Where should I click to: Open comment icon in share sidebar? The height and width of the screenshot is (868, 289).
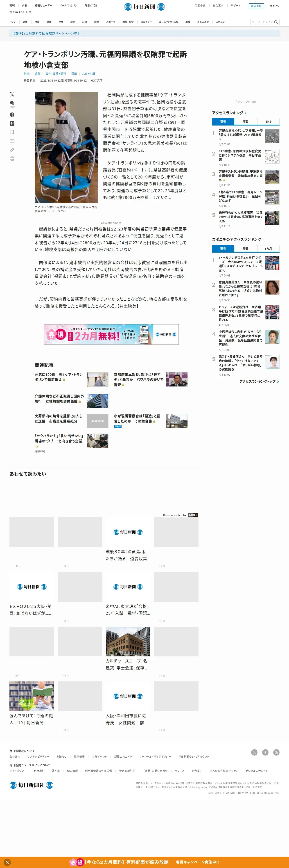12,104
